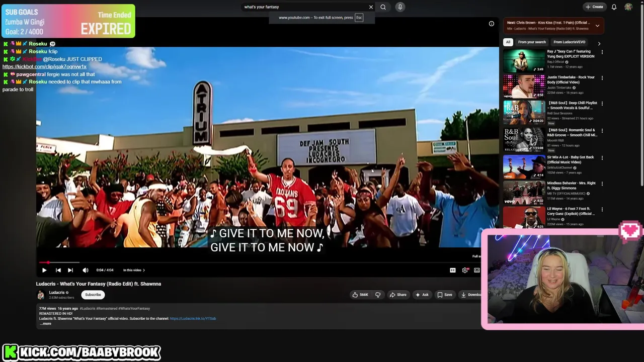Click the #WhatsYourFantasy hashtag

pos(134,308)
